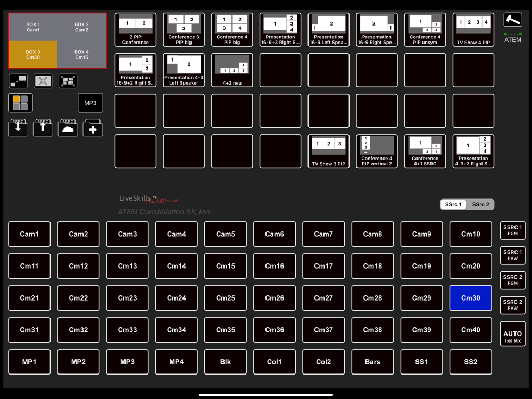Click the hammer settings icon above ATEM
The height and width of the screenshot is (399, 532).
coord(512,20)
